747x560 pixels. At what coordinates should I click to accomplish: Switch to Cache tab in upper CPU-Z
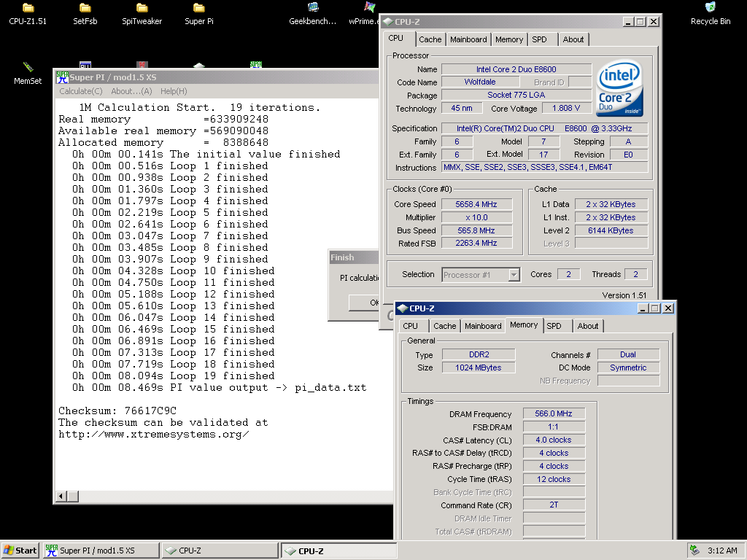[x=430, y=39]
